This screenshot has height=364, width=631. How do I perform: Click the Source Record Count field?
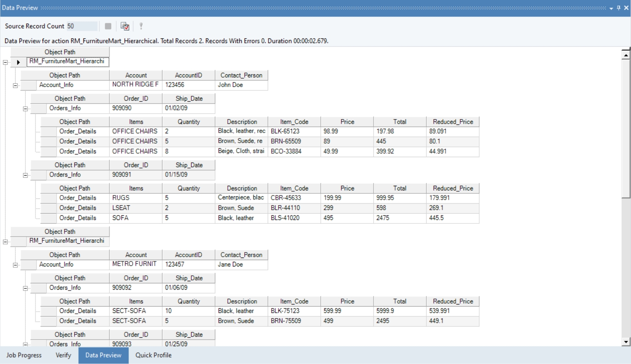(x=82, y=26)
